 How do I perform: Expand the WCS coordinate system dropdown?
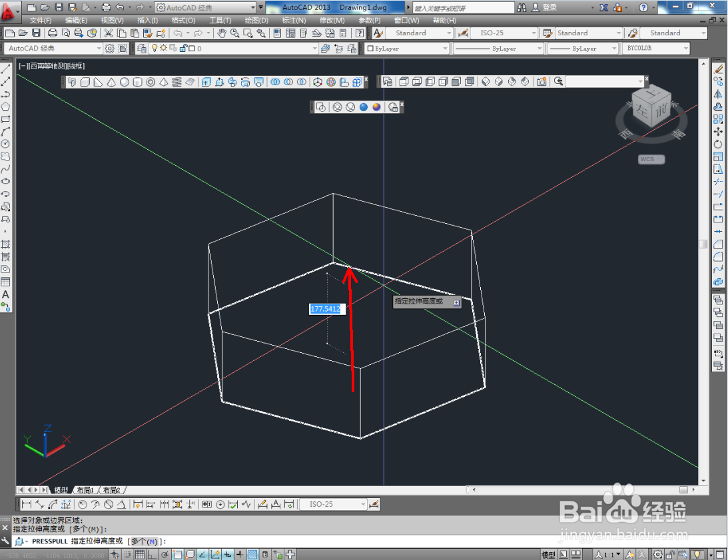(651, 159)
